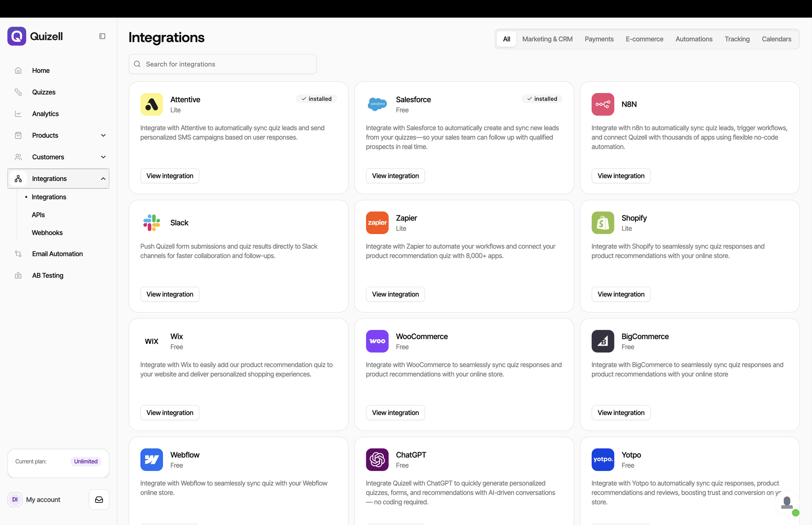This screenshot has width=812, height=525.
Task: Open the Integrations sub-item
Action: tap(49, 197)
